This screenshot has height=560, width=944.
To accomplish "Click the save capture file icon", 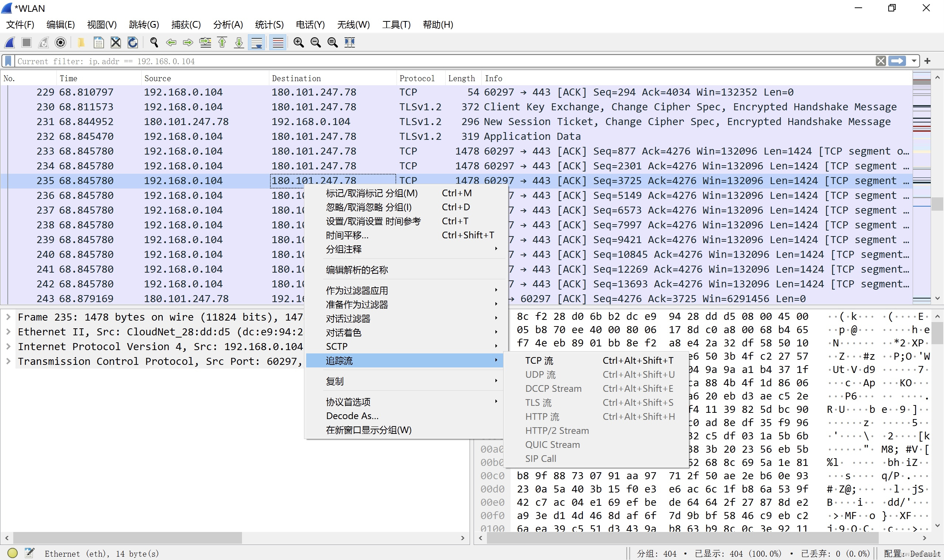I will pos(98,42).
